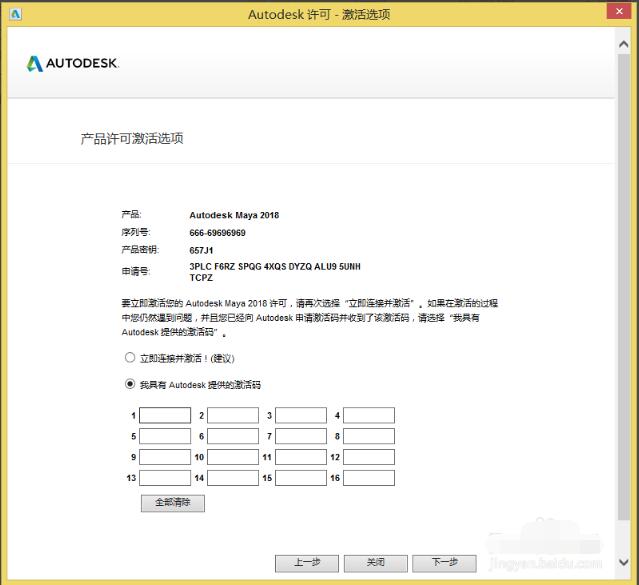Click activation code field 8
The width and height of the screenshot is (639, 585).
point(369,436)
